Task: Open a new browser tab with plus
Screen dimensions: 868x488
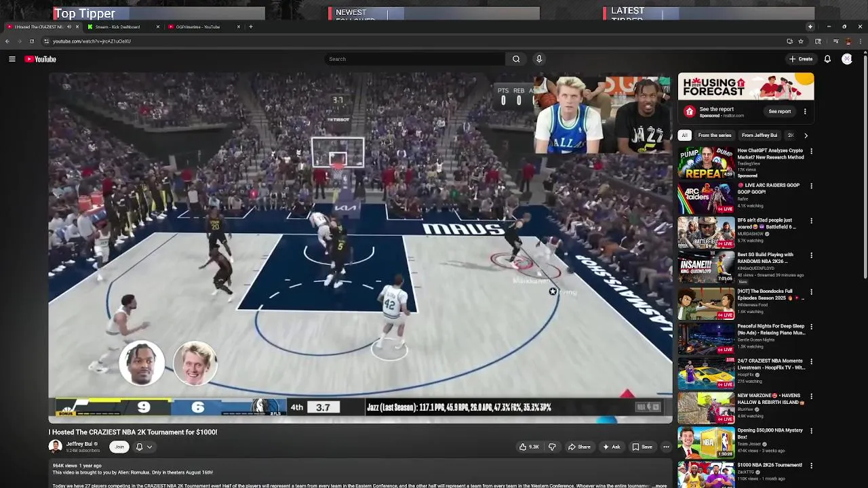Action: point(250,27)
